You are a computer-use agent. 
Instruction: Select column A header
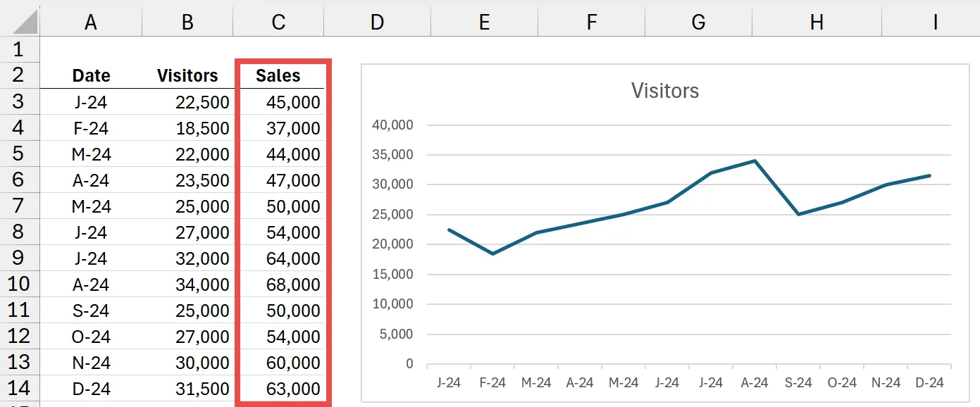coord(91,22)
